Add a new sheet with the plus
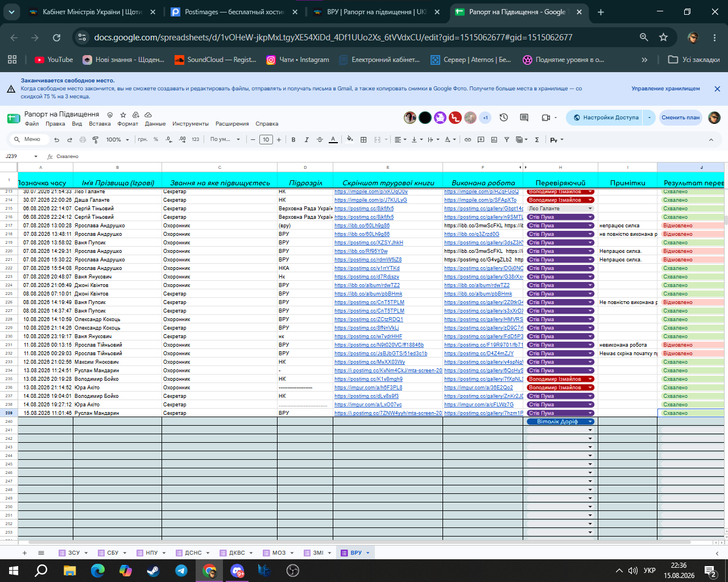This screenshot has width=728, height=582. [24, 552]
